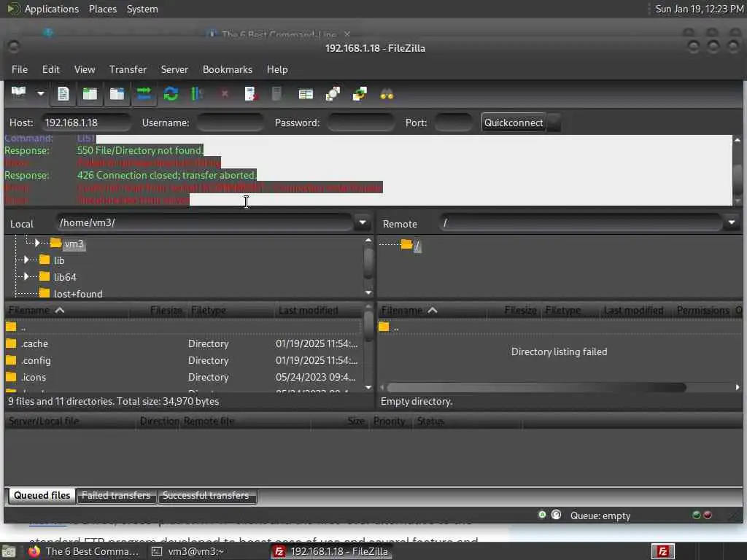Viewport: 747px width, 560px height.
Task: Open Quickconnect history dropdown
Action: (554, 122)
